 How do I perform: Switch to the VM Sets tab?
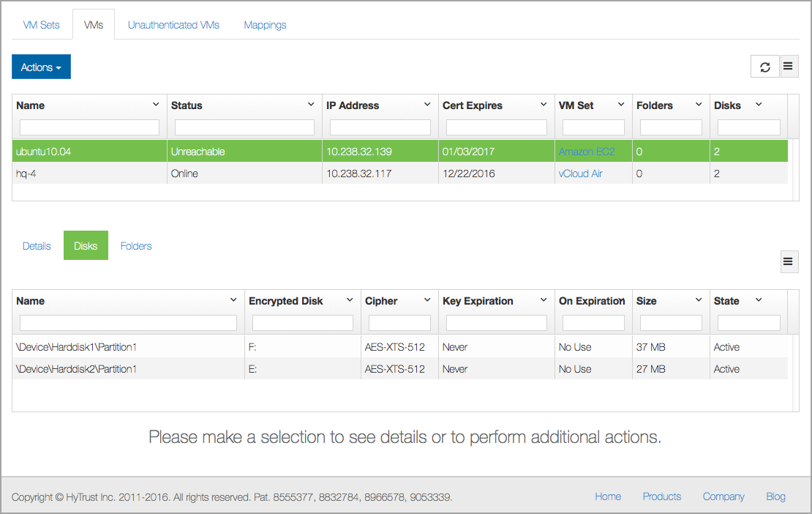[x=42, y=25]
